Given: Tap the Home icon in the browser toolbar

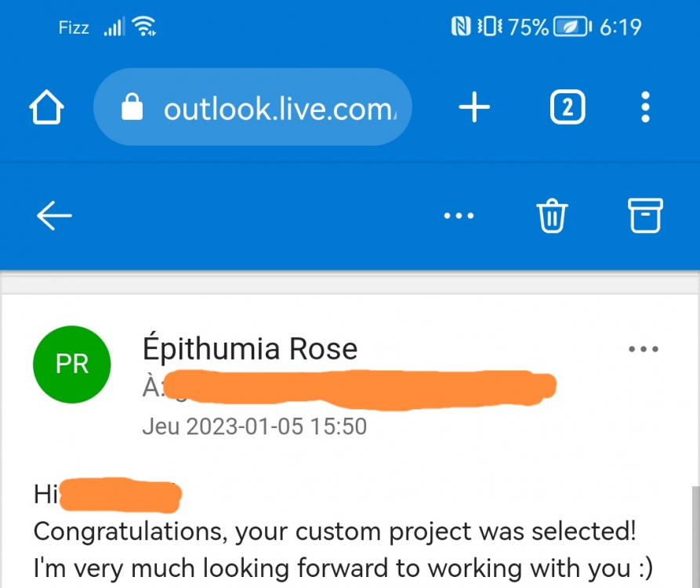Looking at the screenshot, I should [x=46, y=107].
